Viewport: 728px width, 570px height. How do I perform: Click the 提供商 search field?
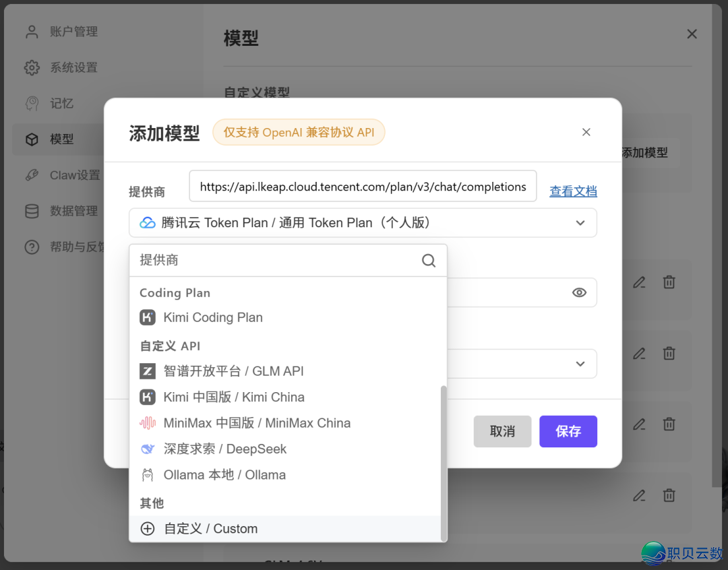click(x=288, y=260)
